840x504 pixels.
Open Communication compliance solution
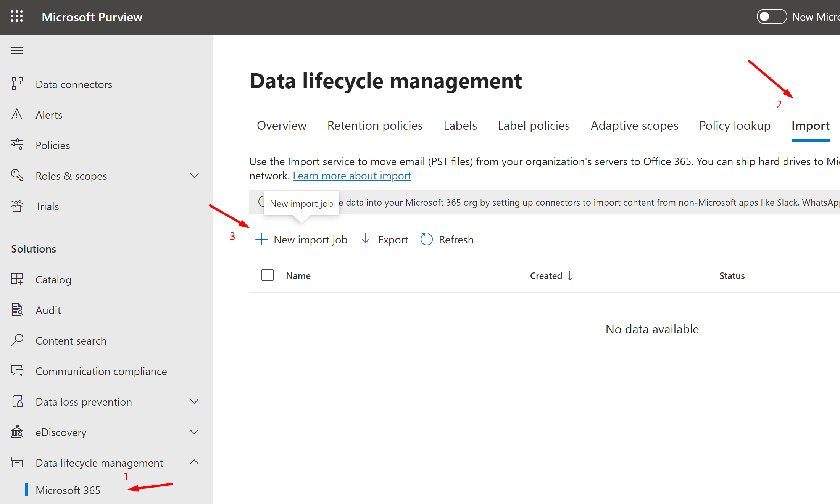(101, 371)
